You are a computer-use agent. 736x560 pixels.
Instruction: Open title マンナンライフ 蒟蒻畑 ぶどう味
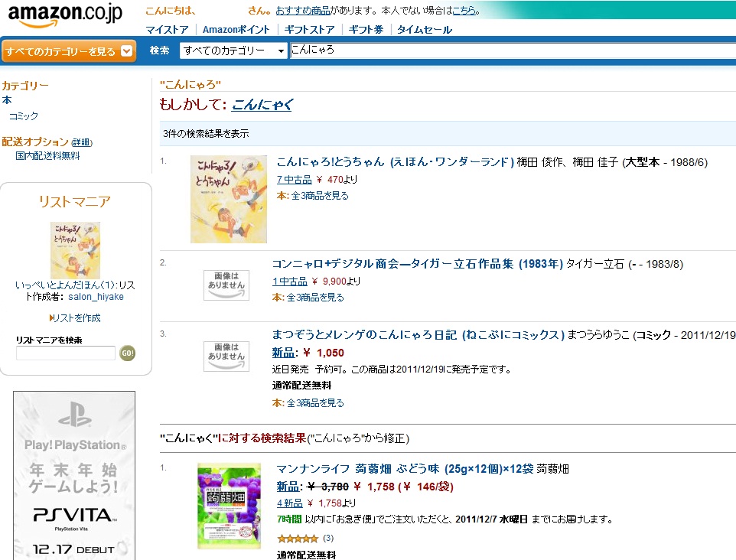point(405,469)
